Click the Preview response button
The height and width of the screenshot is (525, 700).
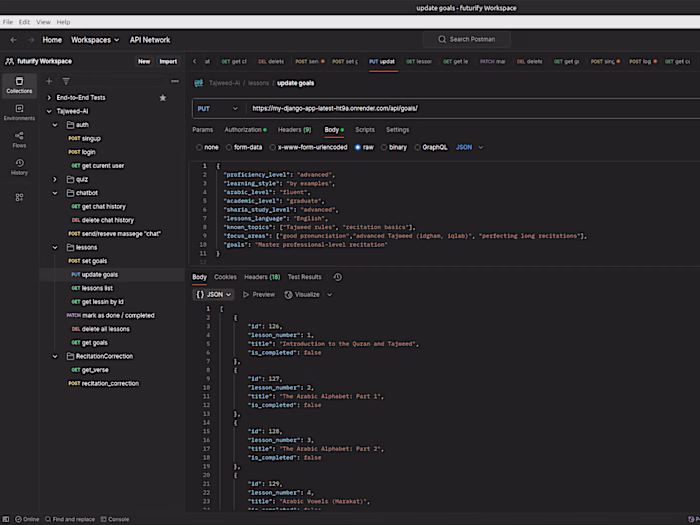point(259,295)
